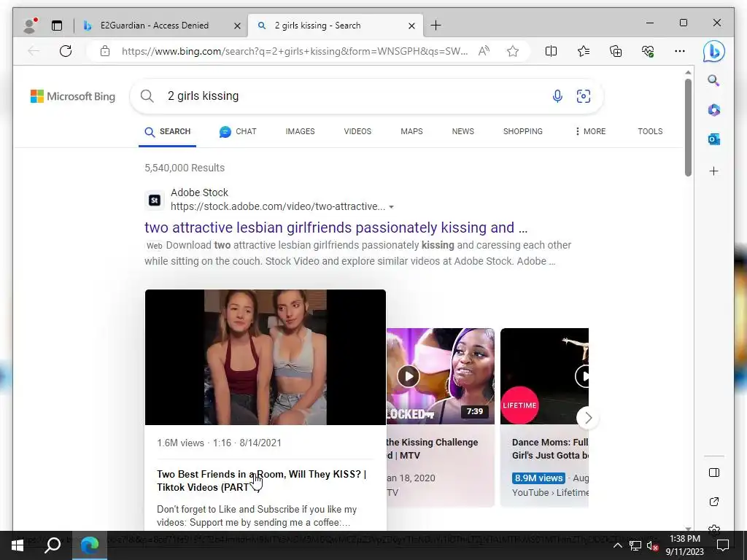
Task: Switch to the SHOPPING tab
Action: (522, 131)
